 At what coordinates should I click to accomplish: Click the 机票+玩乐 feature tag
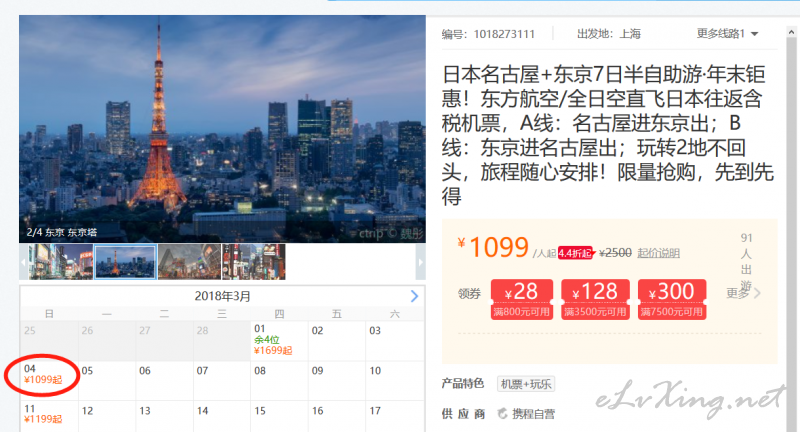(526, 384)
